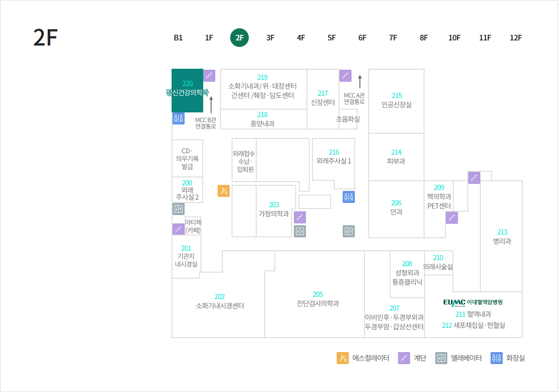The width and height of the screenshot is (558, 392).
Task: Click the large 2F heading
Action: 45,38
